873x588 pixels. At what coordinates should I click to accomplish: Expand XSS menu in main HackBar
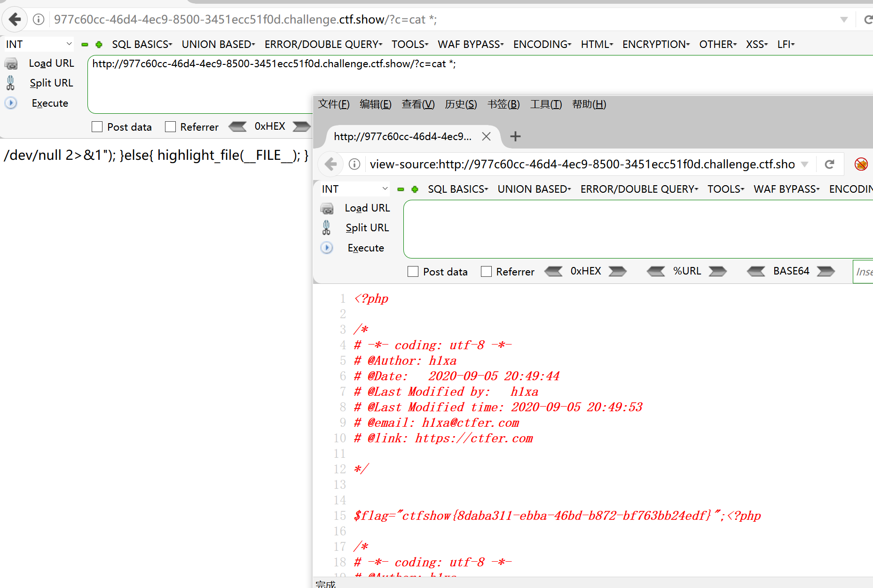coord(756,44)
